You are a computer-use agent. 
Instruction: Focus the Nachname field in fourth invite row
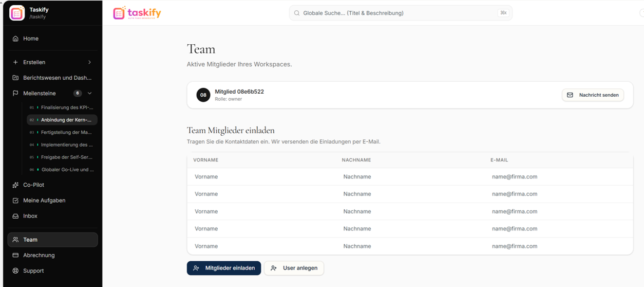point(411,229)
